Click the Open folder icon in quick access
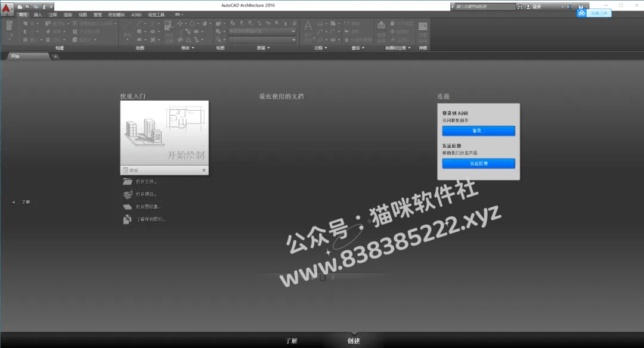 tap(28, 7)
